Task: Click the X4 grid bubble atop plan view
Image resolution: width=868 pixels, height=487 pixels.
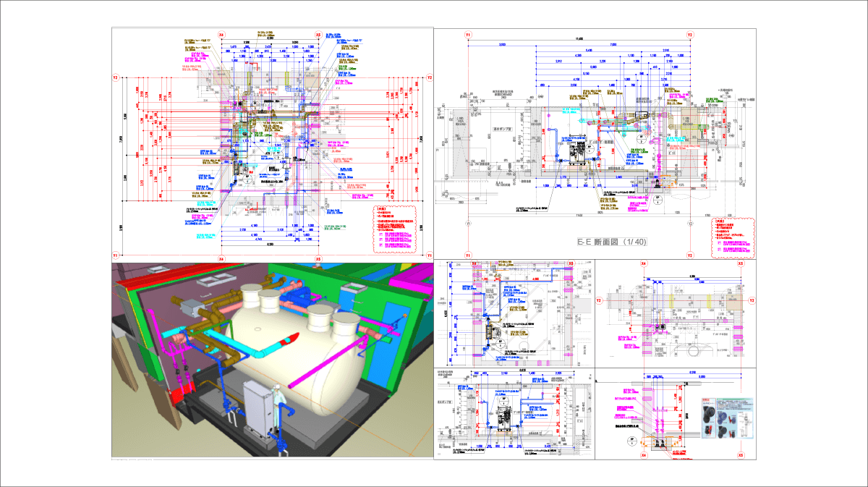Action: click(x=222, y=35)
